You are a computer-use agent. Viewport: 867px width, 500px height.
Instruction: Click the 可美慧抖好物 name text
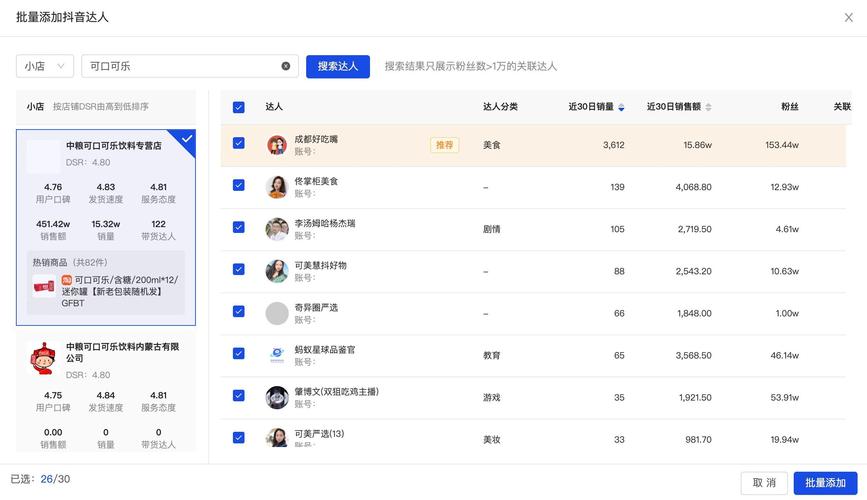tap(320, 265)
